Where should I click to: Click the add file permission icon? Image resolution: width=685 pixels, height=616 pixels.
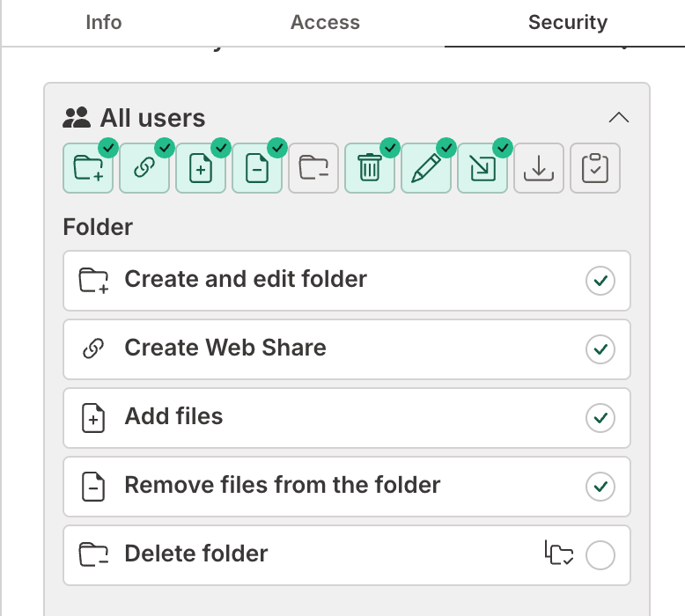(x=201, y=168)
